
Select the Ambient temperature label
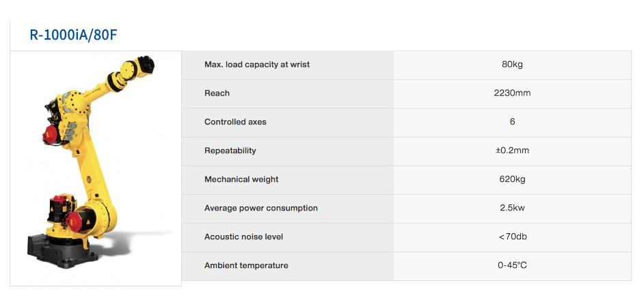(x=246, y=265)
